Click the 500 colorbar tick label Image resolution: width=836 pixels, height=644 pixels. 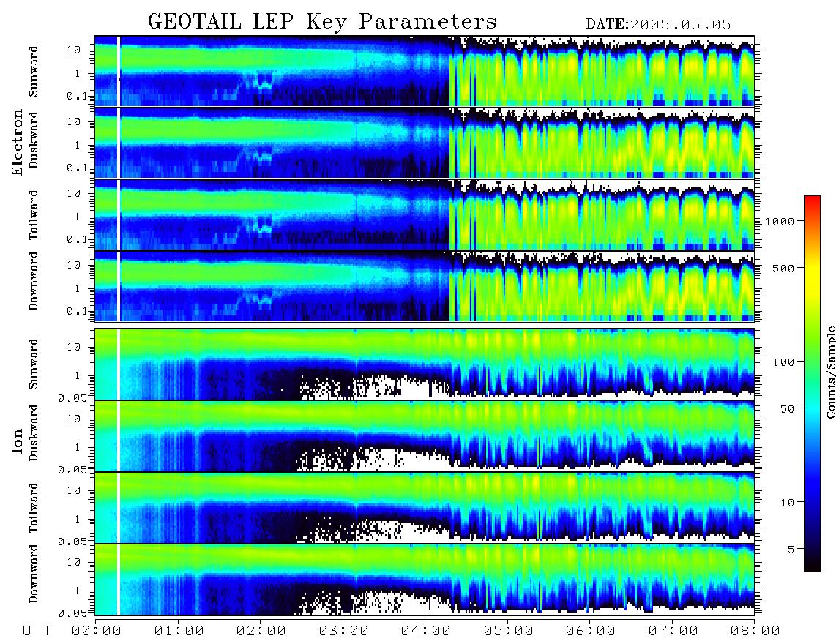tap(783, 268)
